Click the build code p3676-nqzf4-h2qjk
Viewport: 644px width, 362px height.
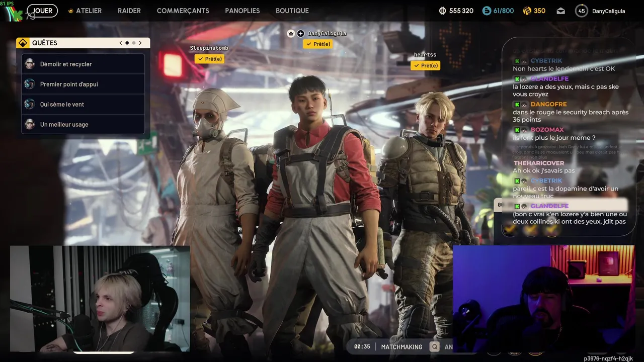coord(608,358)
